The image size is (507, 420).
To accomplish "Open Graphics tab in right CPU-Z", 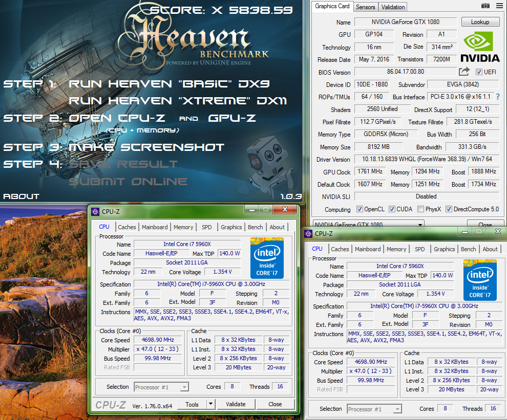I will (445, 249).
